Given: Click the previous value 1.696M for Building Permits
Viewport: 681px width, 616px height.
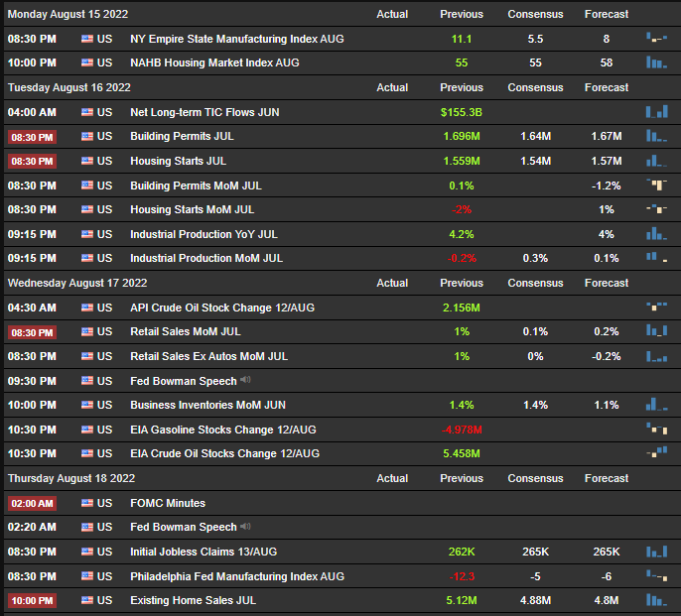Looking at the screenshot, I should click(x=462, y=136).
